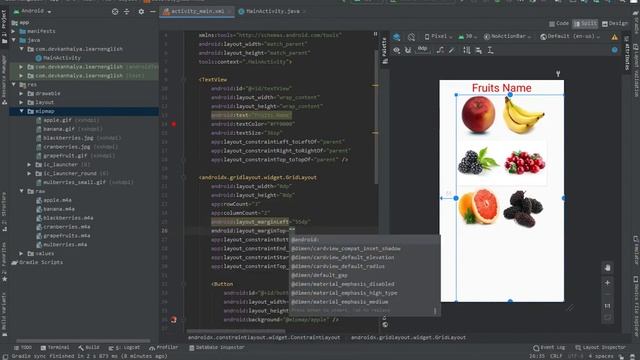Image resolution: width=640 pixels, height=360 pixels.
Task: Select the blackberries.m4a audio file
Action: point(64,218)
